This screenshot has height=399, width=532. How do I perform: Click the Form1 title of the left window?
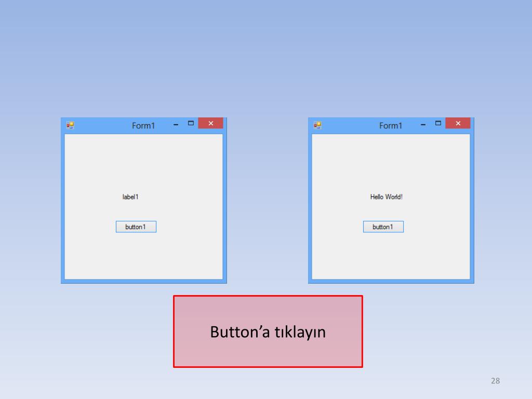143,126
